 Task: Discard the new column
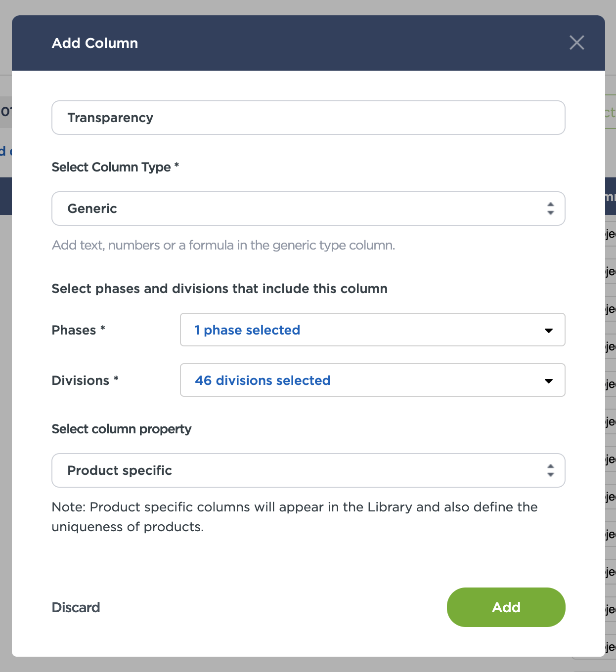[x=76, y=607]
